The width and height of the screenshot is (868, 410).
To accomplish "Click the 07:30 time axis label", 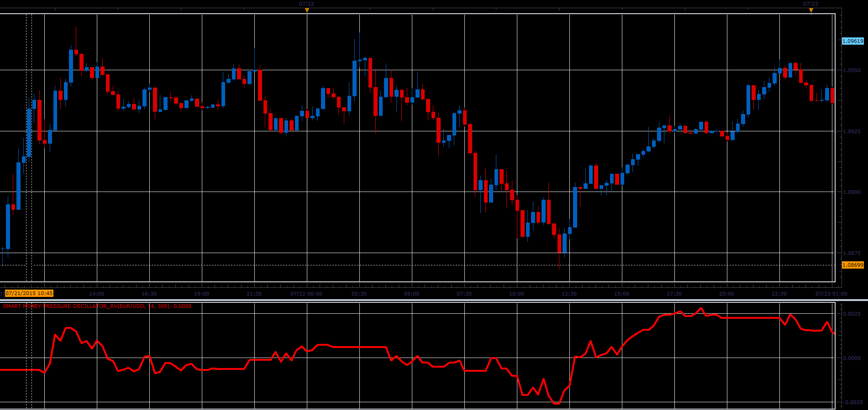I will pyautogui.click(x=464, y=294).
